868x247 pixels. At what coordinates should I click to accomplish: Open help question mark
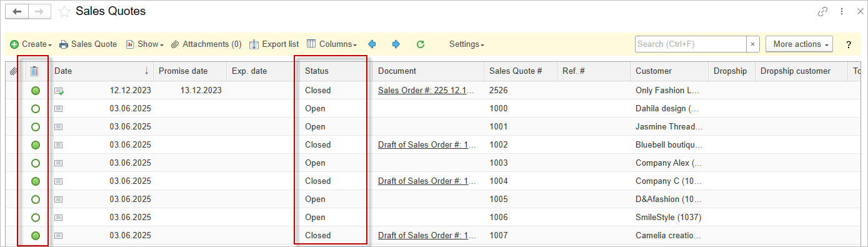click(x=849, y=44)
